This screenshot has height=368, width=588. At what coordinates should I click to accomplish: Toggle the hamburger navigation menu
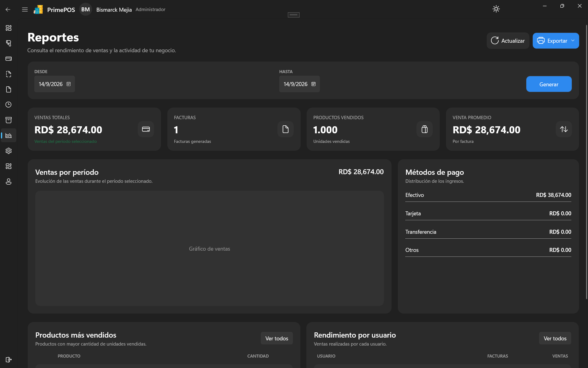point(25,10)
